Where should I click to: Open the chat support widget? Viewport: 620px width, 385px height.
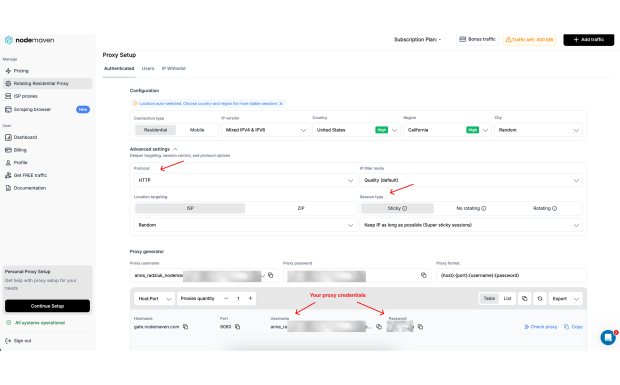(x=608, y=338)
